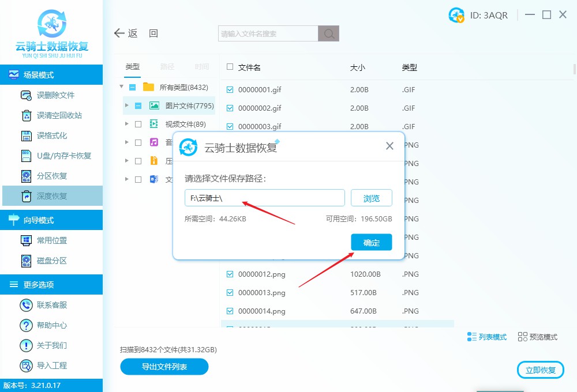
Task: Toggle the 所有类型 checkbox
Action: 133,87
